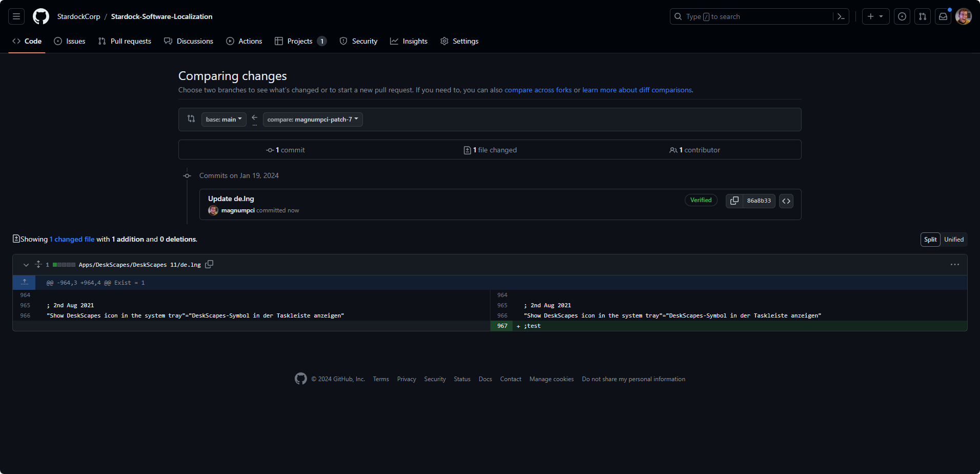Open the 1 changed file list
The height and width of the screenshot is (474, 980).
pos(72,239)
